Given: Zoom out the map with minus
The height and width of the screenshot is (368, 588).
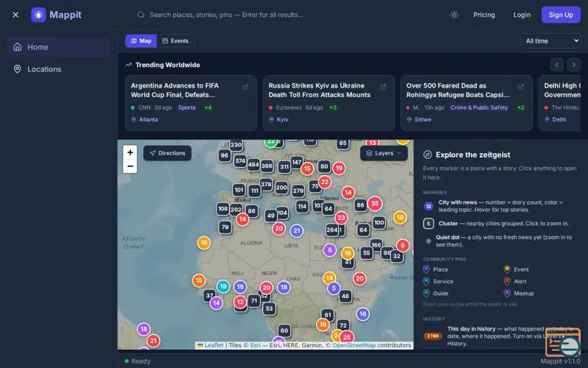Looking at the screenshot, I should click(130, 166).
